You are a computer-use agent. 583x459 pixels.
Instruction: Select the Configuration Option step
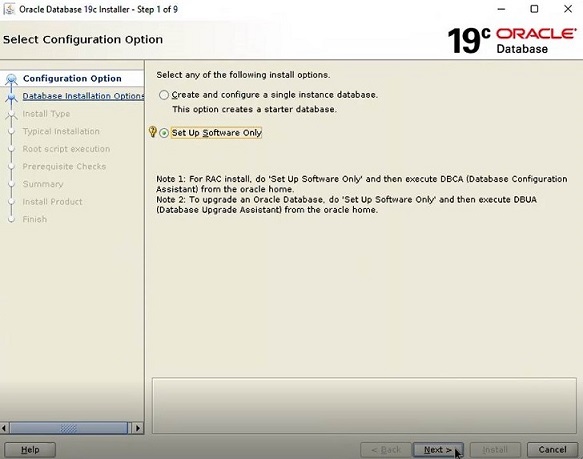[72, 78]
